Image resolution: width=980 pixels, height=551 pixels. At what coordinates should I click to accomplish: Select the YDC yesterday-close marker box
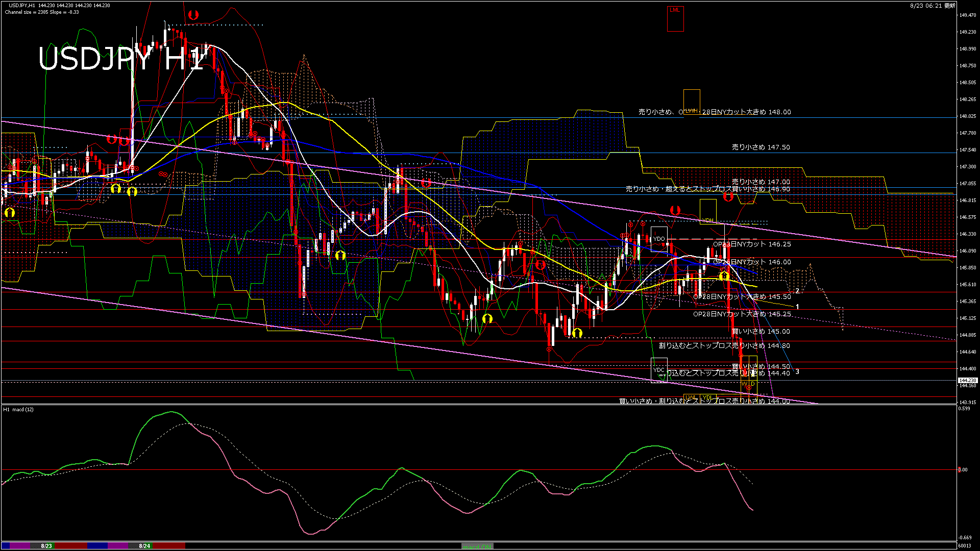(x=658, y=370)
